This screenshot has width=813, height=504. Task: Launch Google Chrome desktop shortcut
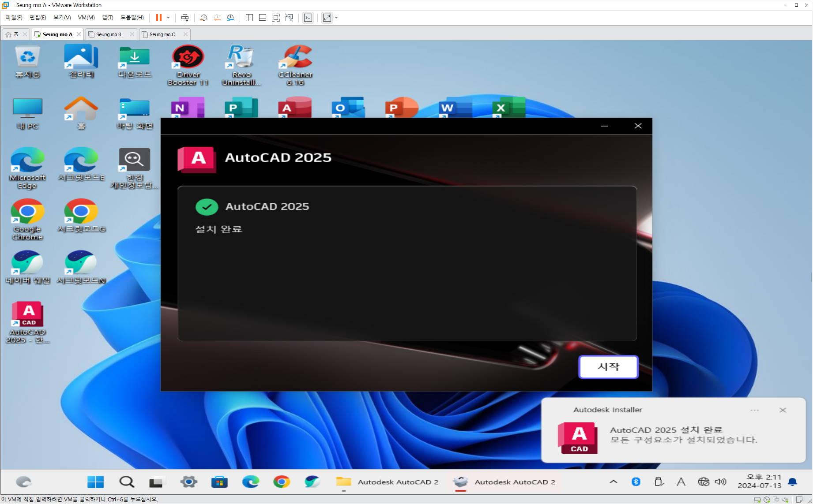coord(27,220)
